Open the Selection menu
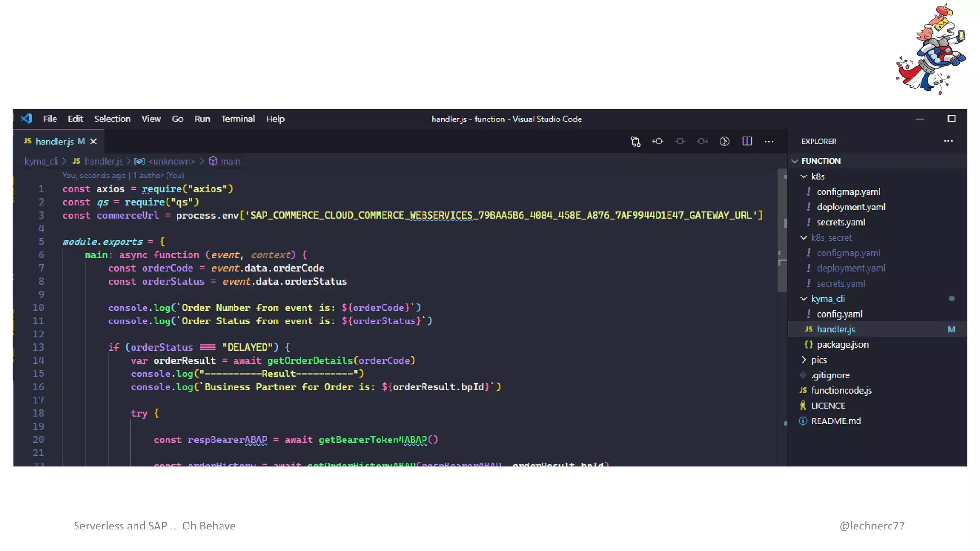Viewport: 980px width, 551px height. 112,119
